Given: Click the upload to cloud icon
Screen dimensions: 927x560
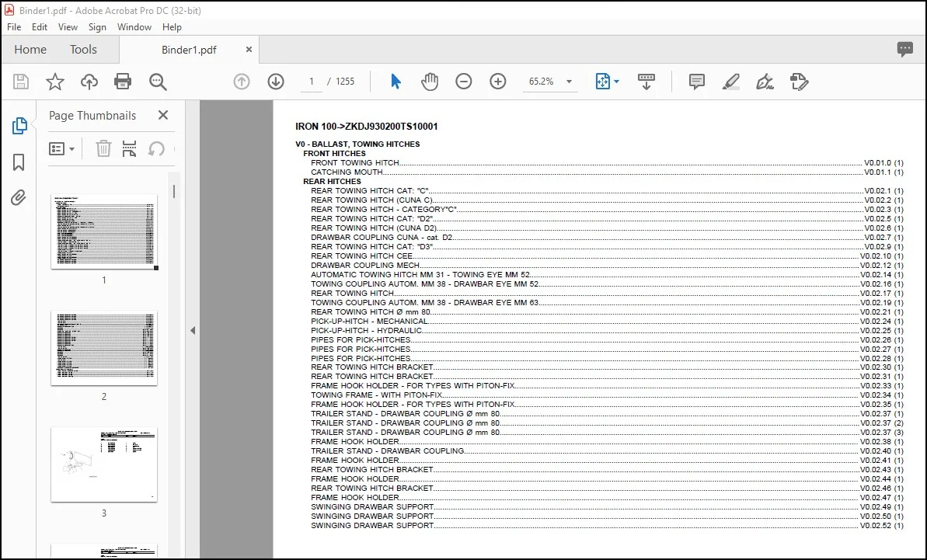Looking at the screenshot, I should coord(89,82).
